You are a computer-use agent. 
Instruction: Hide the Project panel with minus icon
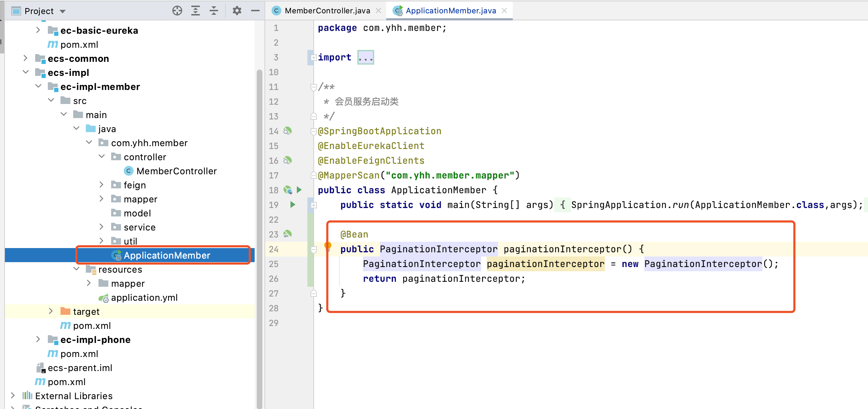click(x=255, y=11)
